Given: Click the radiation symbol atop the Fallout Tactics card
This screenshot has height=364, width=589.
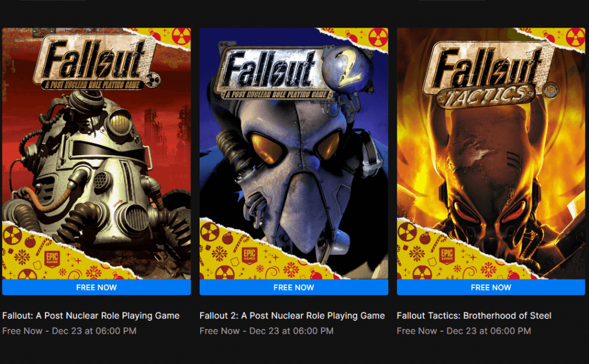Looking at the screenshot, I should click(x=575, y=37).
